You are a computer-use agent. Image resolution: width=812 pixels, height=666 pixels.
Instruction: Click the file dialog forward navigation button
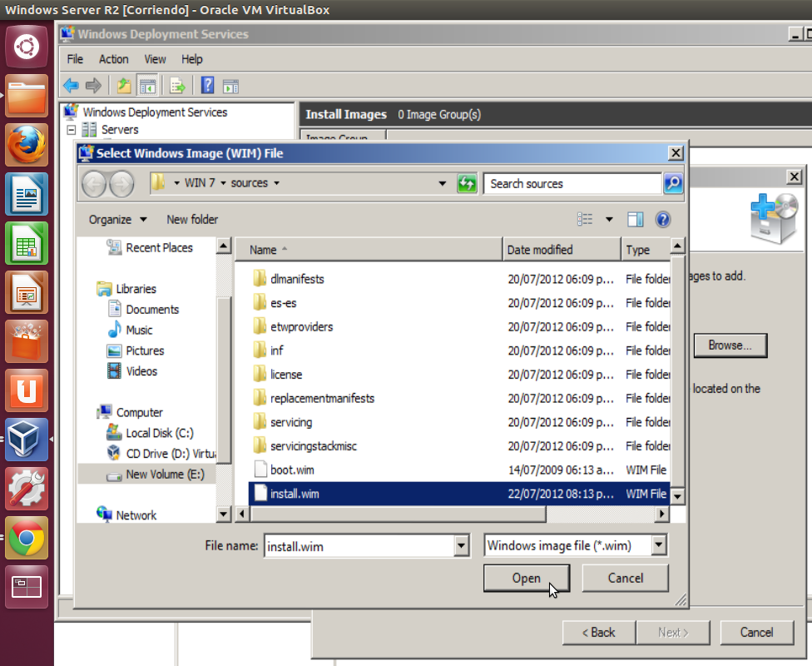tap(121, 184)
